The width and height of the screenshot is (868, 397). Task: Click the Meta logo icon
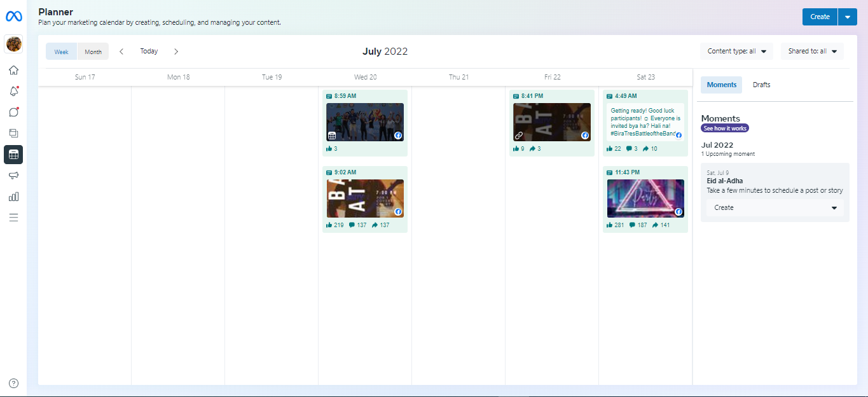pos(14,17)
